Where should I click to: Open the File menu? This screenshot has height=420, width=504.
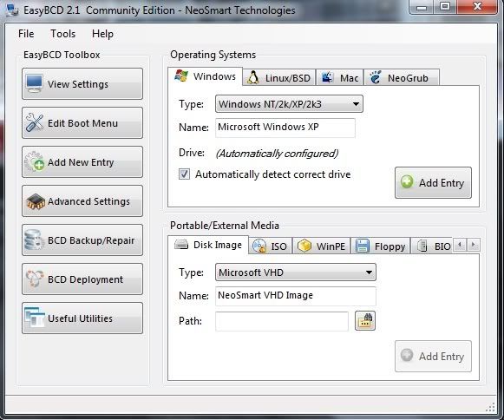[26, 34]
